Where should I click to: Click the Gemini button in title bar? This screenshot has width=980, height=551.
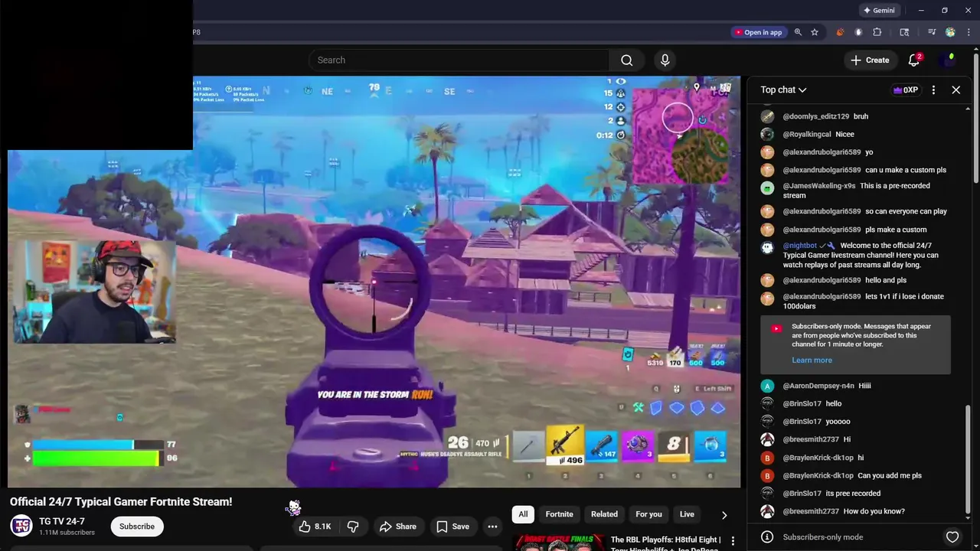pos(879,11)
